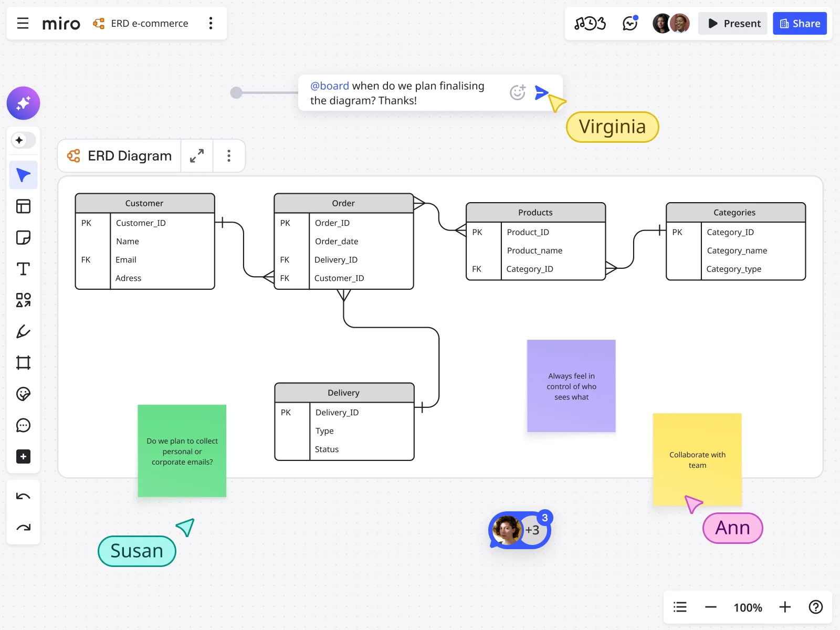The width and height of the screenshot is (840, 630).
Task: Open the Miro AI assistant sparkle icon
Action: tap(23, 103)
